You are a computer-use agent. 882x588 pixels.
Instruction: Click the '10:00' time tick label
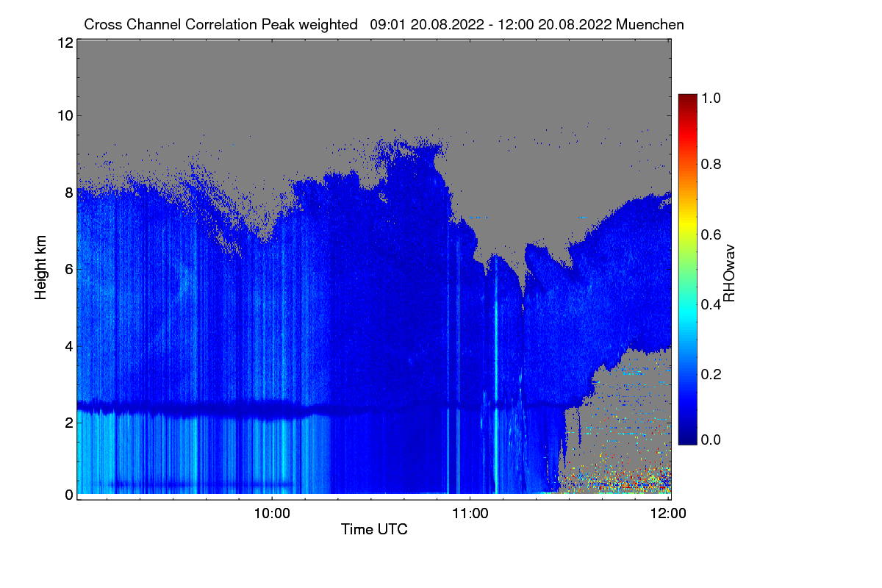click(x=272, y=514)
